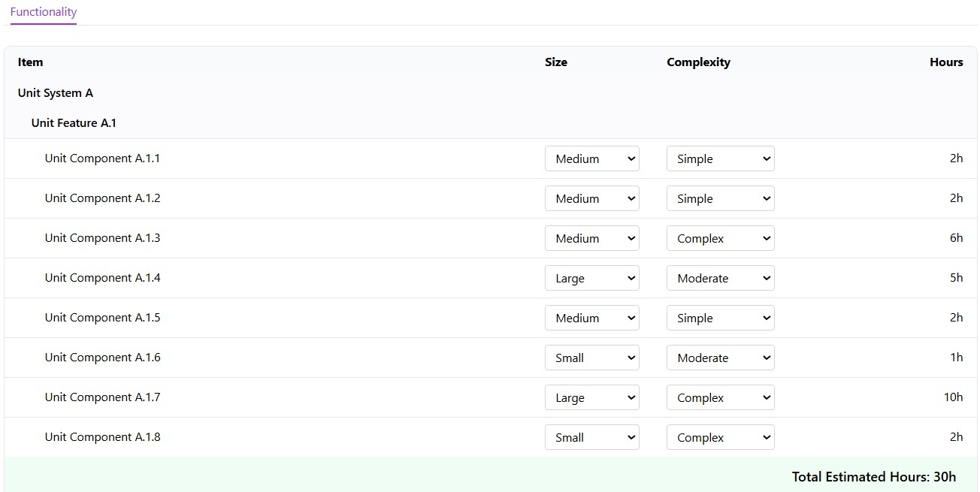The image size is (980, 492).
Task: Click the Size column header
Action: pyautogui.click(x=556, y=62)
